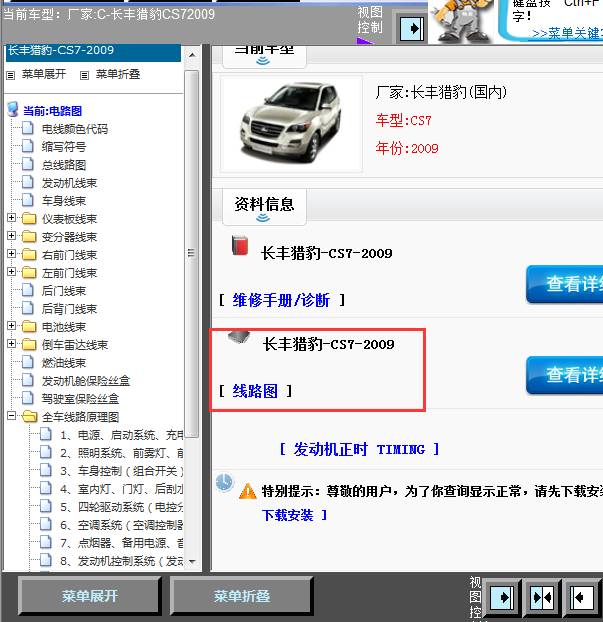Click 查看详细 button beside 线路图
The width and height of the screenshot is (603, 622).
565,375
